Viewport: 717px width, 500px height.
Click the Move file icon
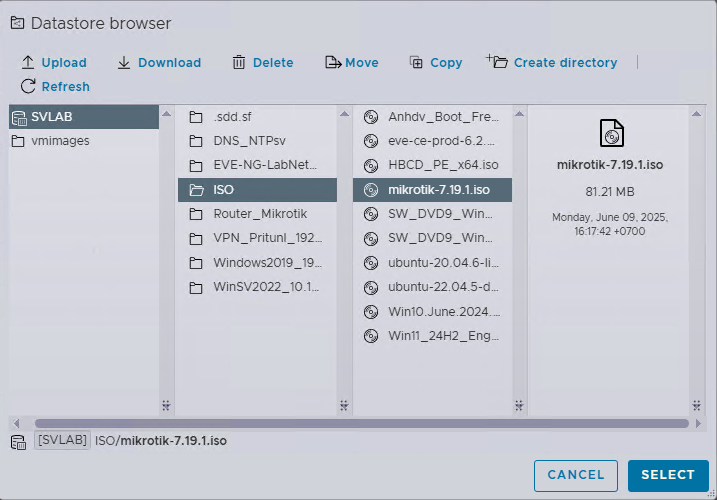333,63
